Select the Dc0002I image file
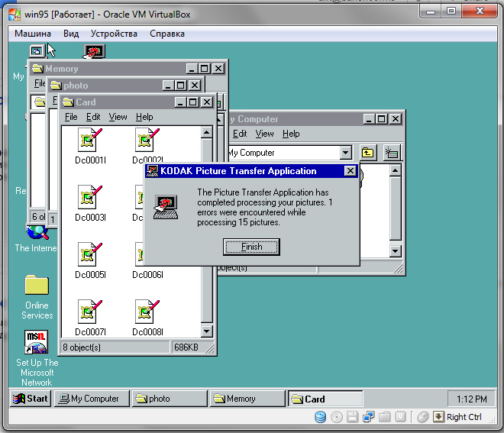The width and height of the screenshot is (504, 433). (147, 146)
